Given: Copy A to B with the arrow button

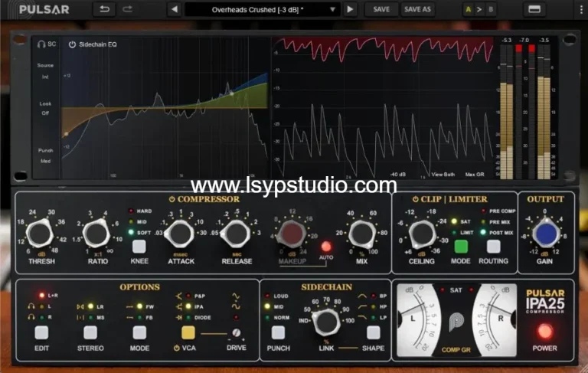Looking at the screenshot, I should tap(479, 10).
